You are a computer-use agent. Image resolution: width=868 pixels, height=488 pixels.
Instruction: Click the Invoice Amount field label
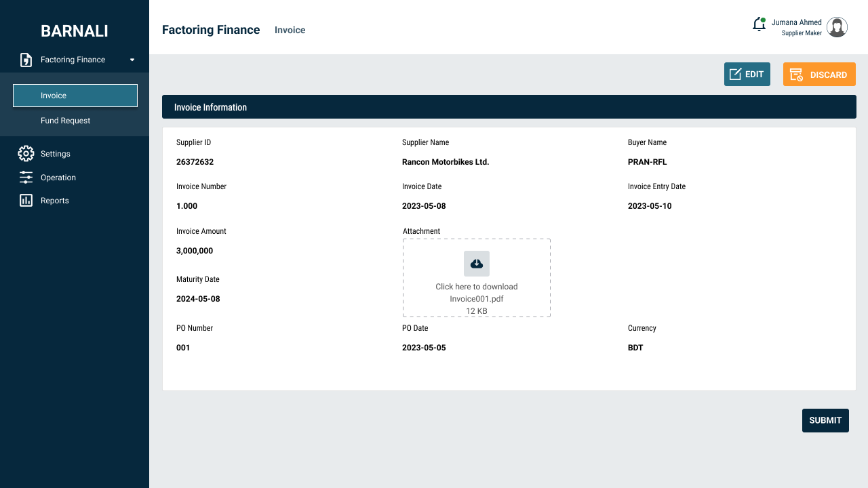coord(201,231)
